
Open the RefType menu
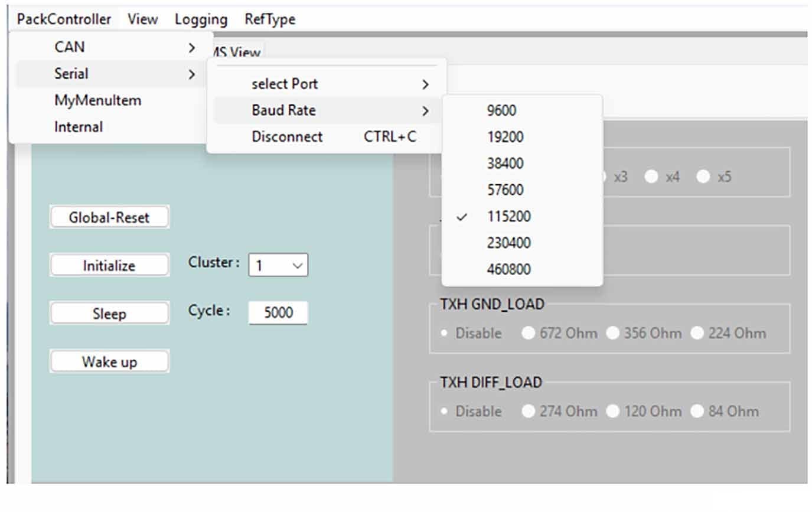(x=270, y=19)
